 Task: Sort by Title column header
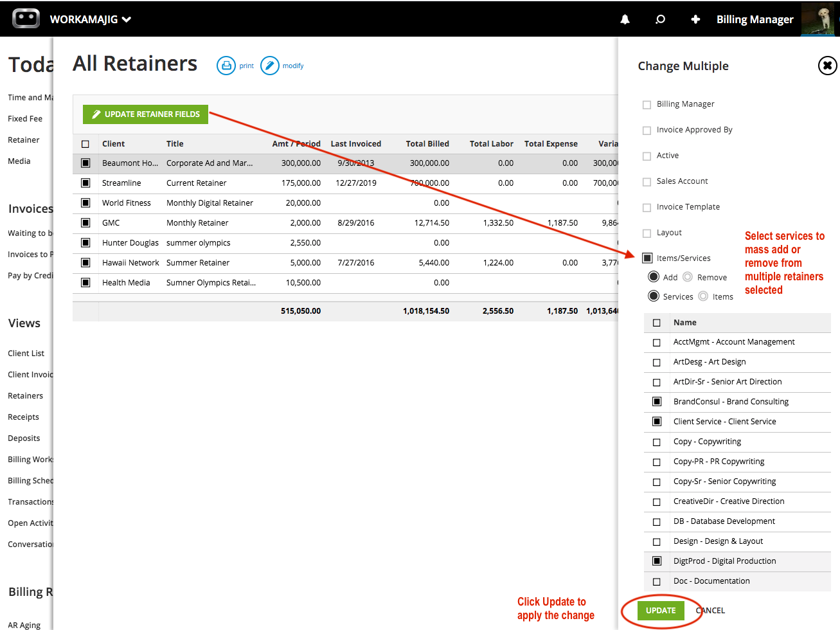click(x=175, y=144)
